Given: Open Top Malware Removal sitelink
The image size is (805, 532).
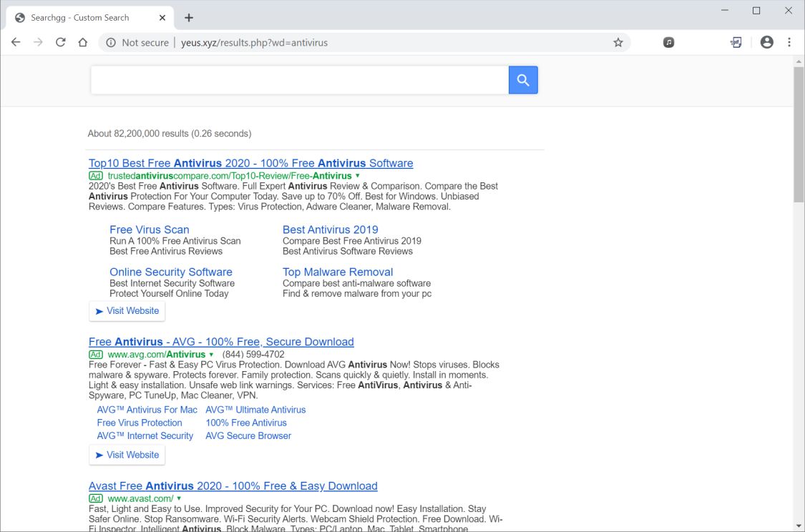Looking at the screenshot, I should point(337,272).
